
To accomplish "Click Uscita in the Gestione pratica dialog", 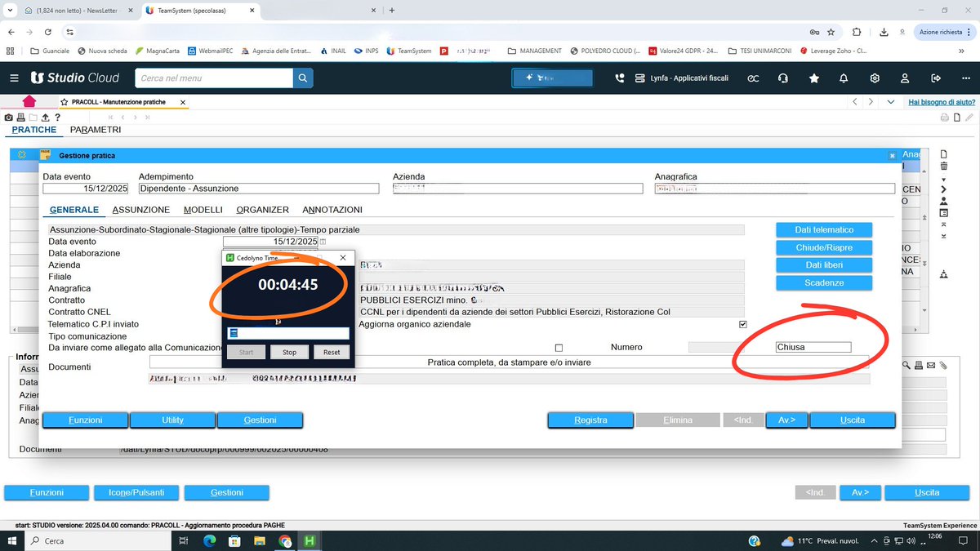I will pos(853,420).
